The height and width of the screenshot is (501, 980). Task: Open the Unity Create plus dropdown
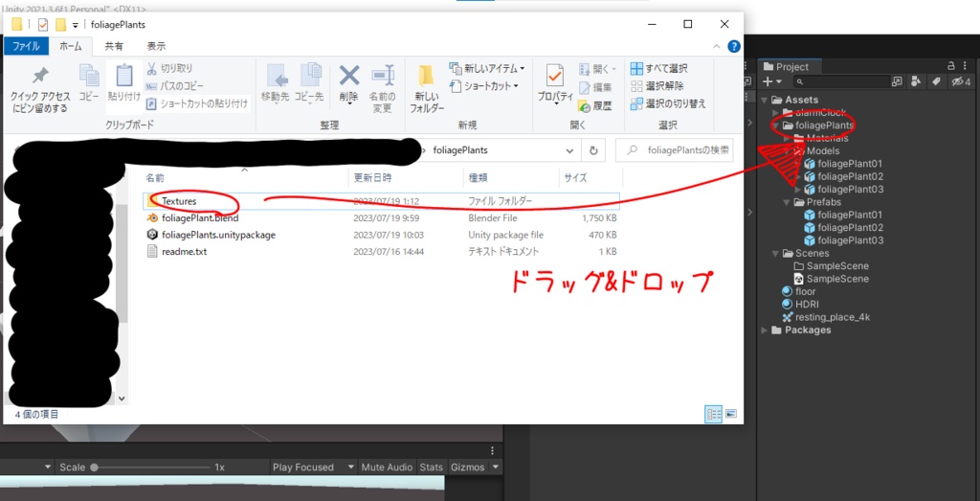click(772, 81)
